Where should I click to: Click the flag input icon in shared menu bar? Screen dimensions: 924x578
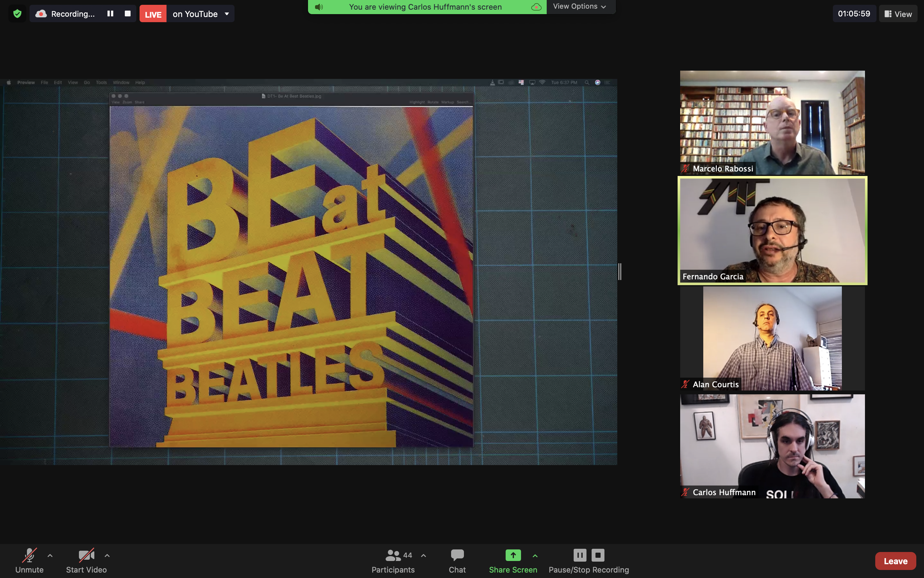click(521, 82)
